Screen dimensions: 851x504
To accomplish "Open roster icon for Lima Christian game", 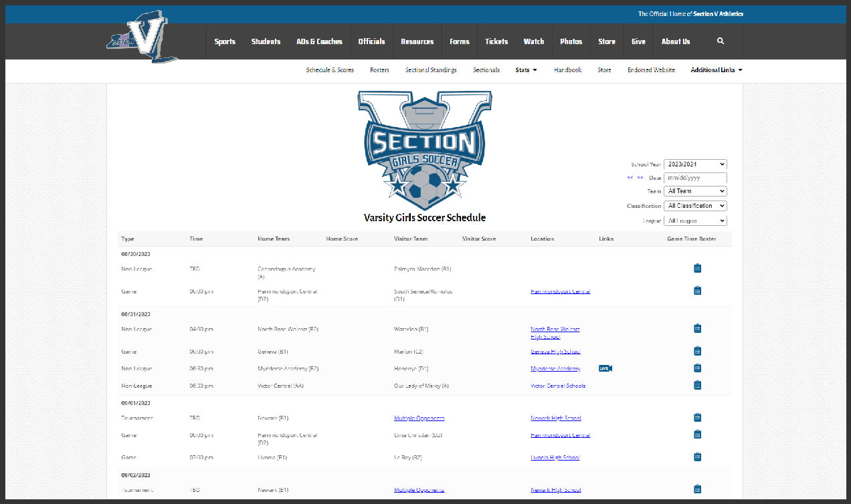I will pos(697,434).
